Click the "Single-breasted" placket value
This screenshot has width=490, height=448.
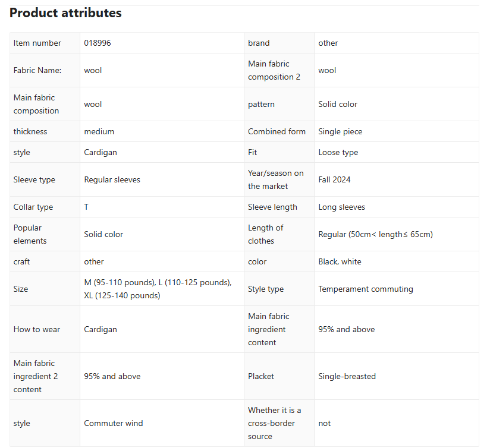pos(347,376)
